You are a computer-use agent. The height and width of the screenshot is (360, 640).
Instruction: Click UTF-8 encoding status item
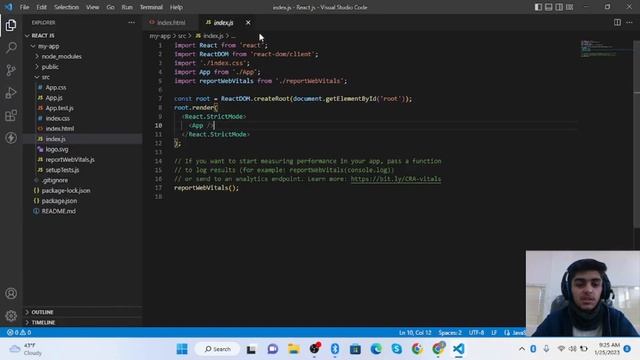tap(476, 333)
